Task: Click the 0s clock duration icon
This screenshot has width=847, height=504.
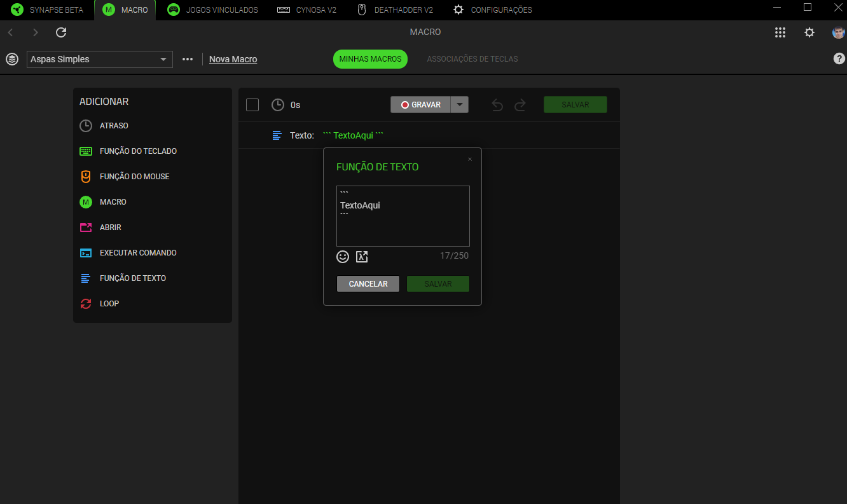Action: (x=278, y=105)
